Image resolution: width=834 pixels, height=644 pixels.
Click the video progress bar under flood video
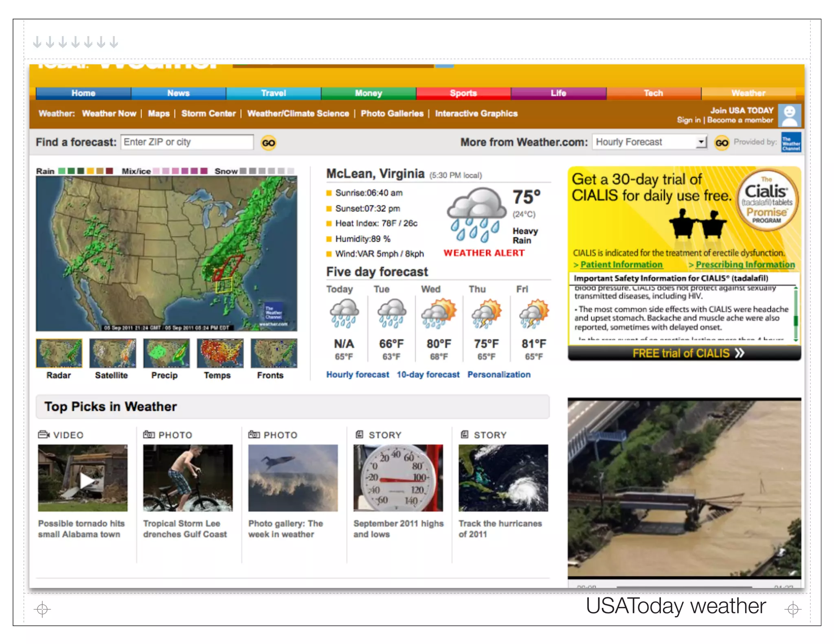point(684,587)
